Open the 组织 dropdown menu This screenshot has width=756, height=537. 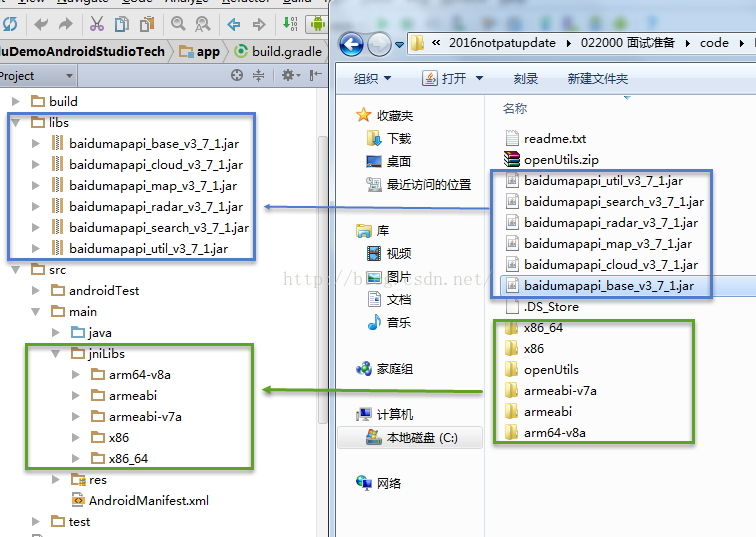[372, 78]
